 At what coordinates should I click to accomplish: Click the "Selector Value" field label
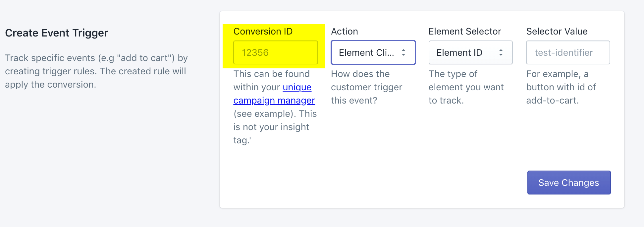[557, 32]
